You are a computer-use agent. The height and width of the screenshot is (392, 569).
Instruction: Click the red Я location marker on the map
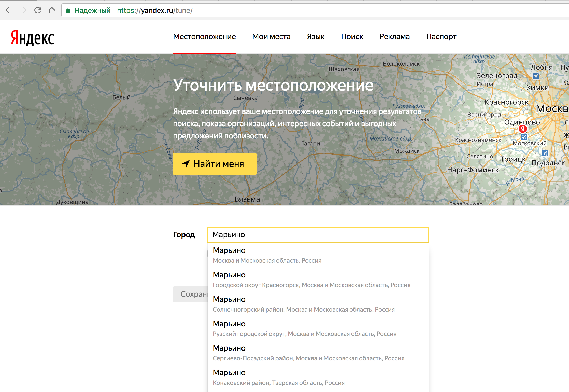click(x=522, y=129)
